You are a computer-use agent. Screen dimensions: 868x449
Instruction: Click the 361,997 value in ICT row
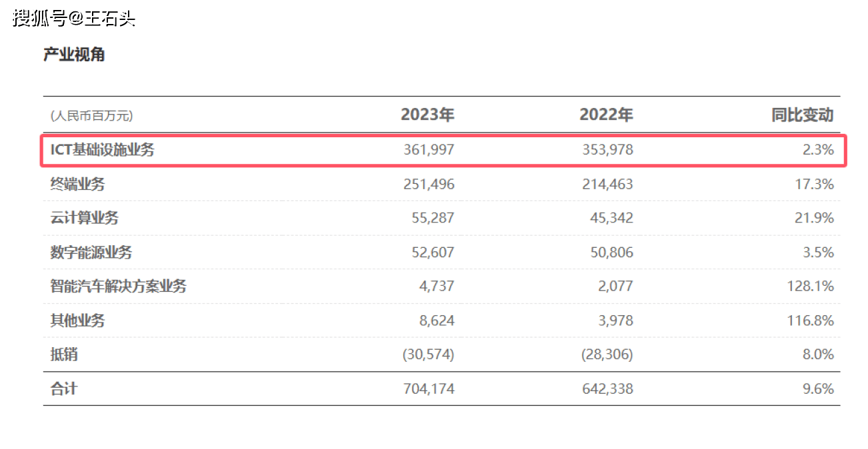429,150
